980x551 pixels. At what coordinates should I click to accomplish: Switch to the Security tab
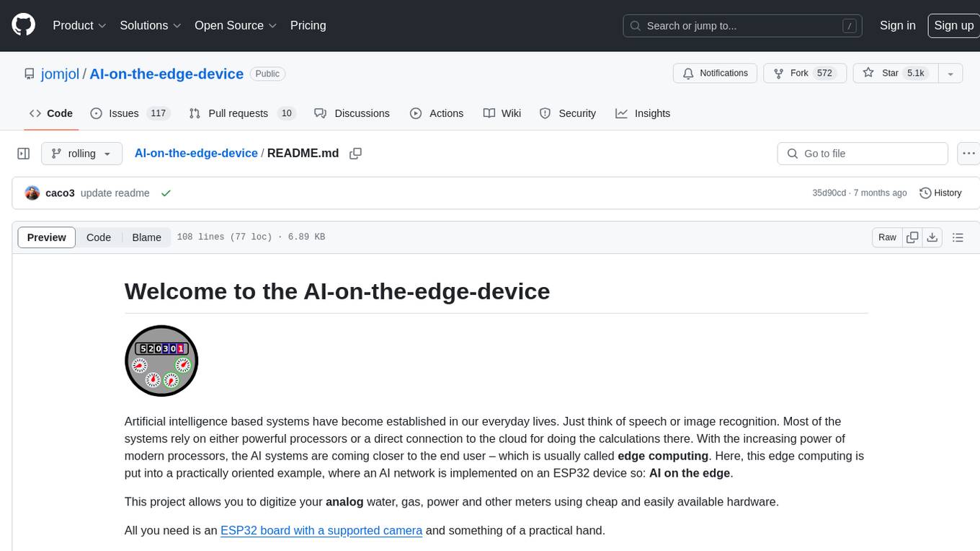pos(568,113)
